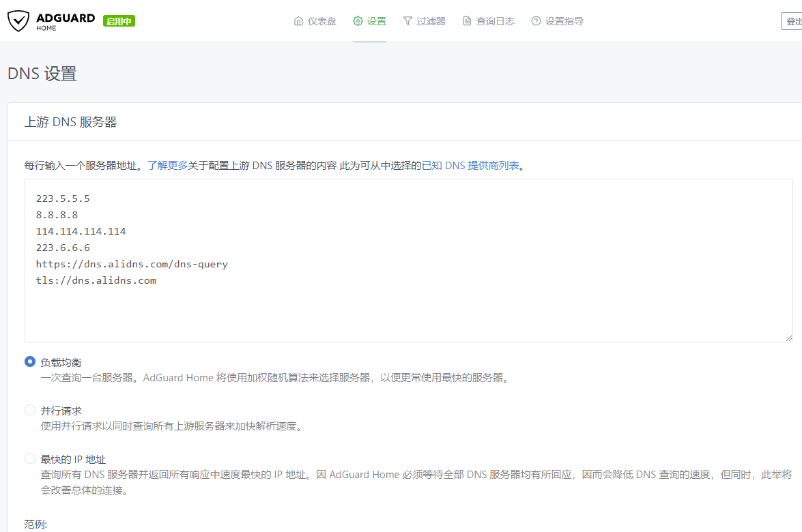Screen dimensions: 802x532
Task: Click the setup guide question icon
Action: tap(536, 21)
